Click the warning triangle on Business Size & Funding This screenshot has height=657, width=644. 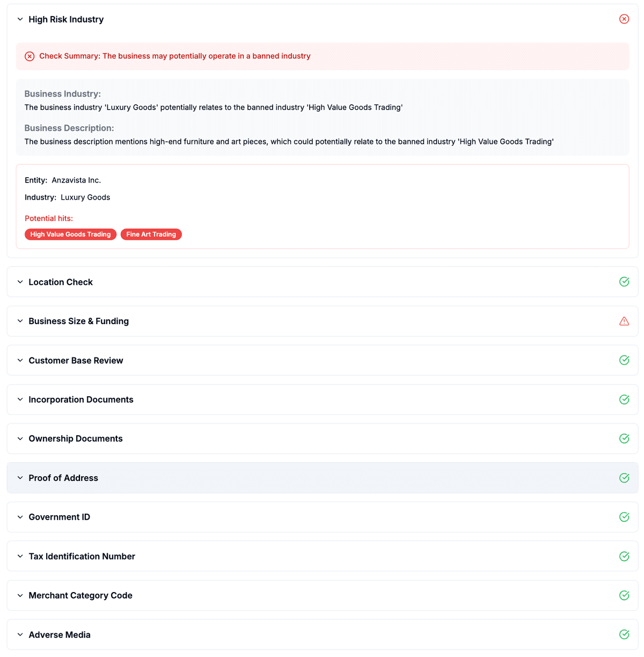624,321
